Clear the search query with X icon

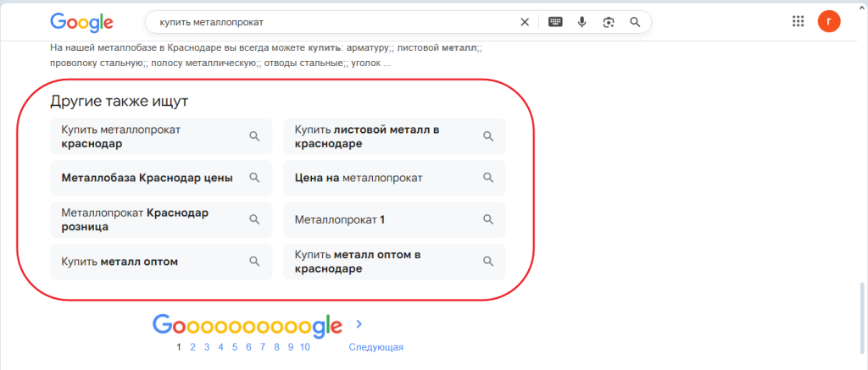(525, 22)
